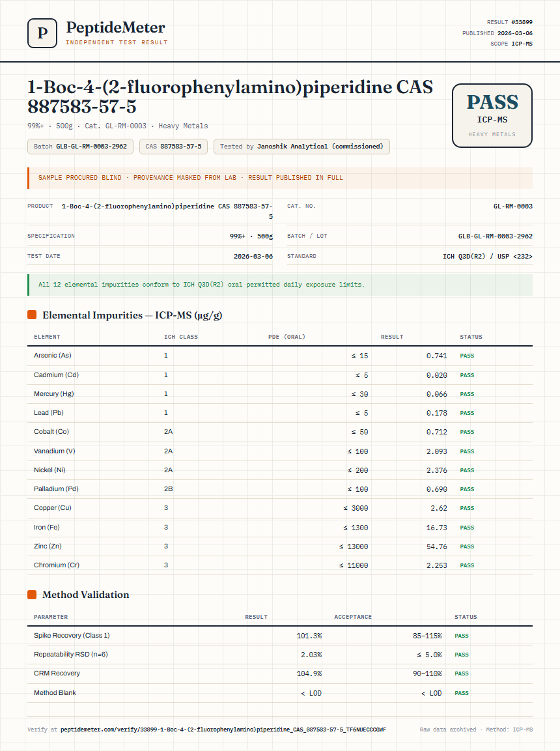Click Palladium ICH class 2B
Viewport: 560px width, 751px height.
pyautogui.click(x=168, y=489)
